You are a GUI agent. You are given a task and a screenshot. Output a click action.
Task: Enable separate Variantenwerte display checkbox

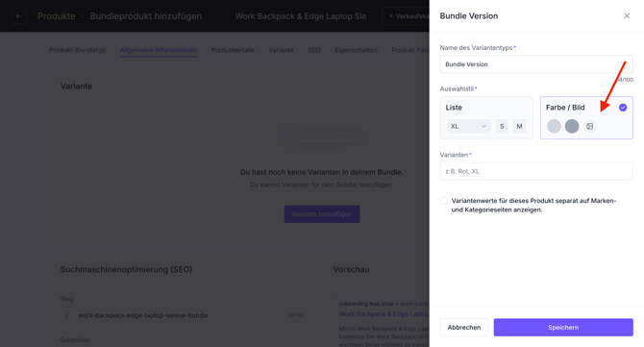click(443, 201)
